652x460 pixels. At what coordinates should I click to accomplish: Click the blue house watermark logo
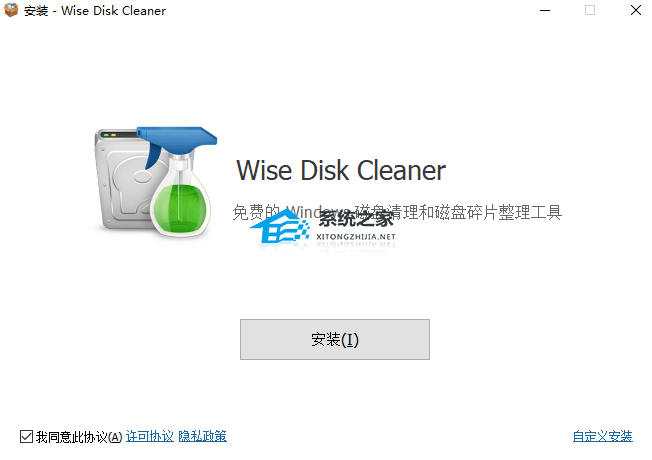281,226
